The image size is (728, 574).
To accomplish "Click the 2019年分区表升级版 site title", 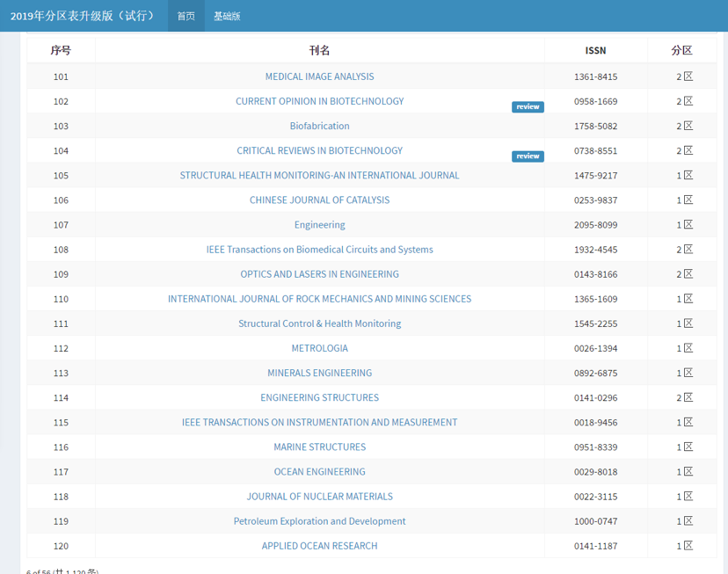I will 83,16.
